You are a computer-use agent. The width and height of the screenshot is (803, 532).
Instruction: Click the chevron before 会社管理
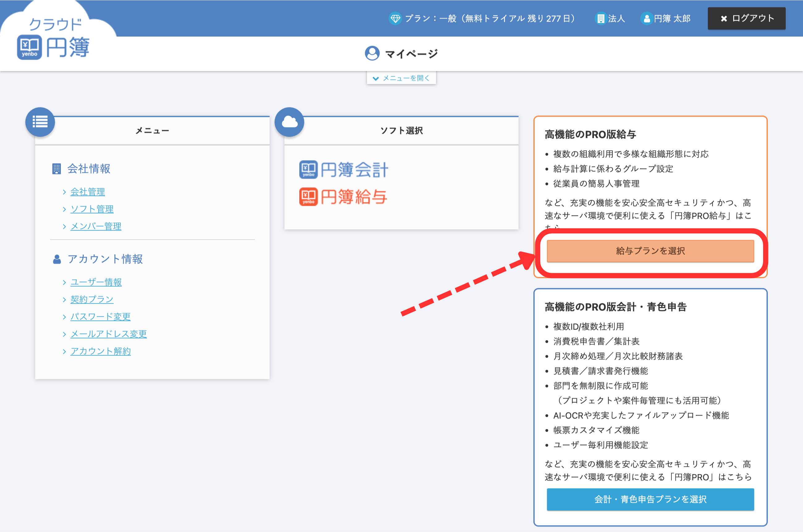point(64,192)
